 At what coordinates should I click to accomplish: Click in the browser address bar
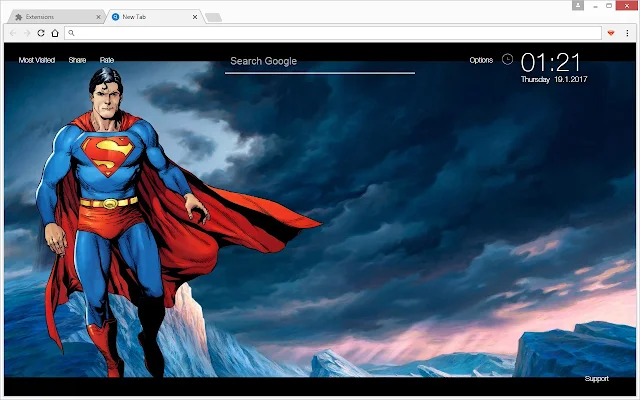(333, 33)
